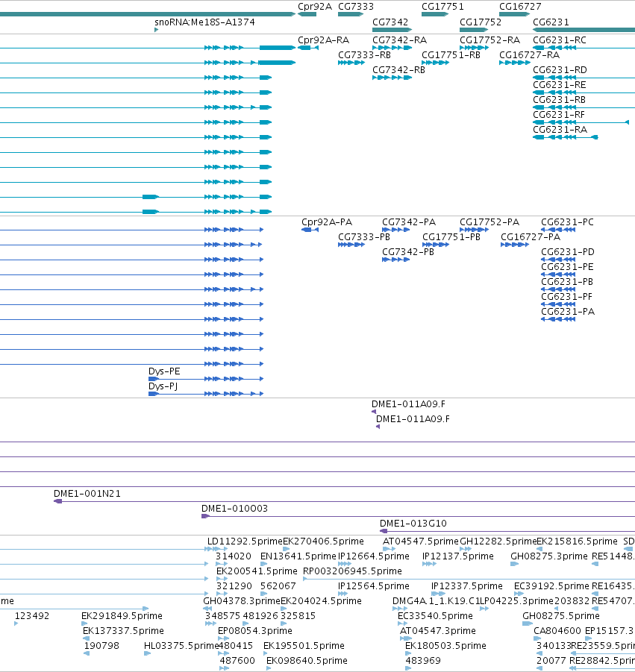Click the EK180503.5prime EST label
635x672 pixels.
click(x=445, y=646)
